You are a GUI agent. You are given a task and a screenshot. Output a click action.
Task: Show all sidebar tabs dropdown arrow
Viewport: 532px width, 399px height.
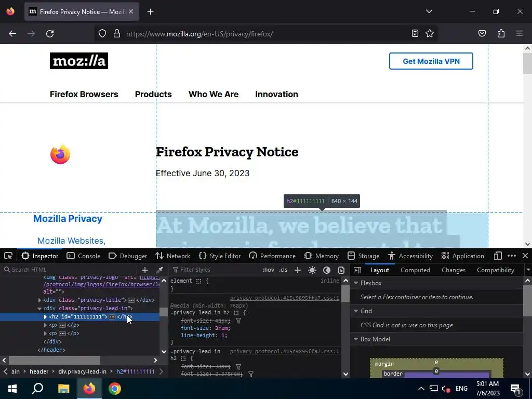click(528, 270)
